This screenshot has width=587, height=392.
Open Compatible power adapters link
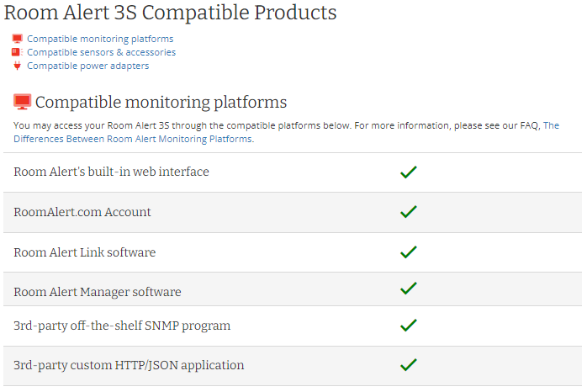[88, 66]
